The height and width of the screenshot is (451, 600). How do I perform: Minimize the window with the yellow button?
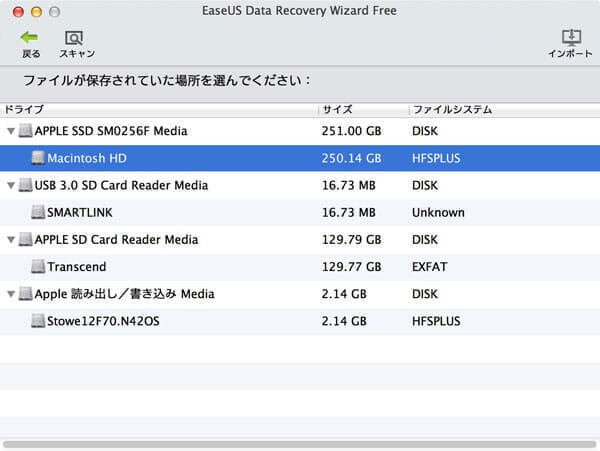(36, 12)
